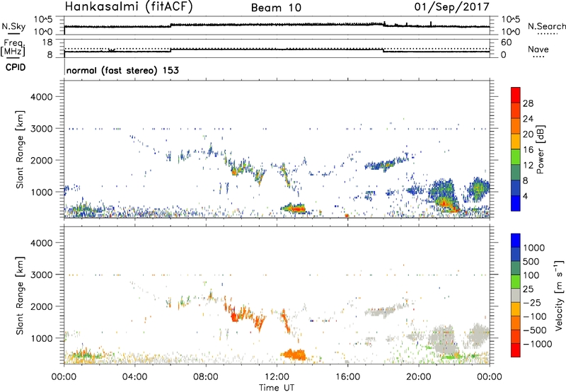Click the '4' value on Power colorbar
566x392 pixels.
tap(526, 196)
